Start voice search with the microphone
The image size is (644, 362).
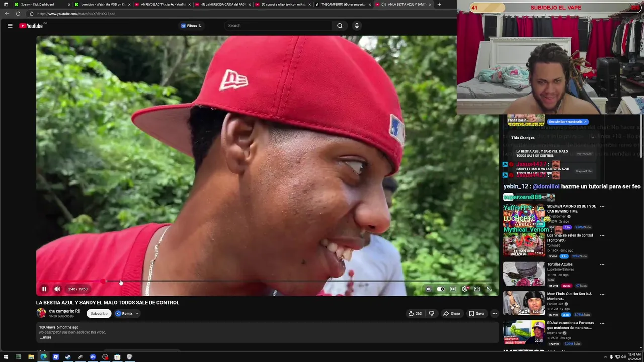point(357,26)
